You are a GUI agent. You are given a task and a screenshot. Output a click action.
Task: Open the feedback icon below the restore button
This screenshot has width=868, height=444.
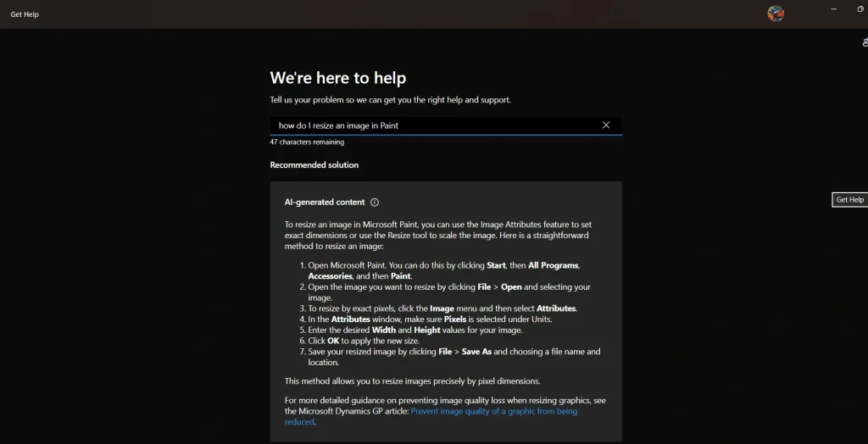(x=865, y=42)
